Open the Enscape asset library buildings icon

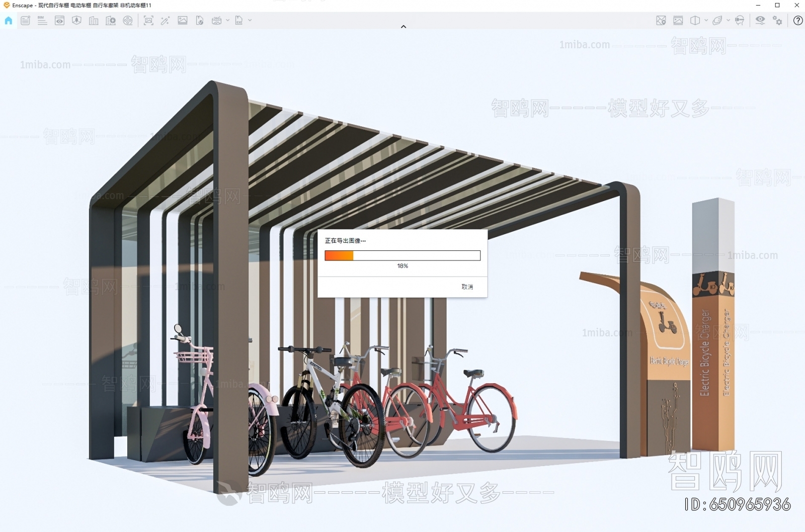coord(94,21)
